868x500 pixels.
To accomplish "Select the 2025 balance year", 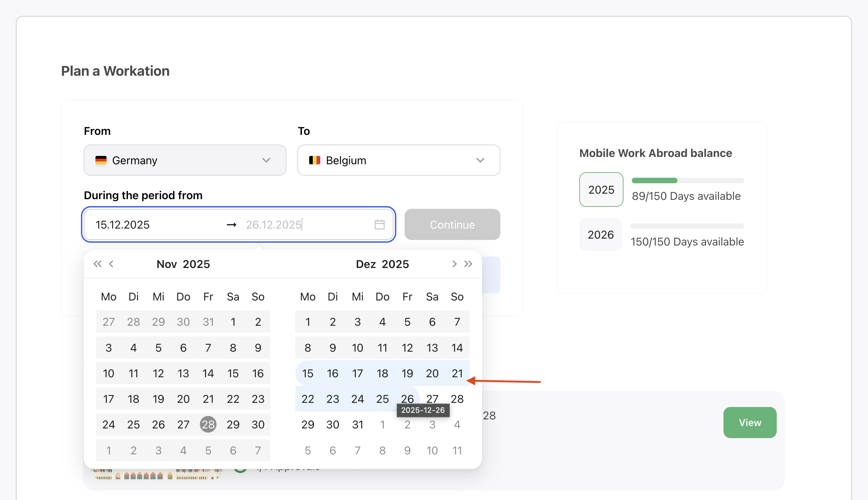I will (x=601, y=189).
